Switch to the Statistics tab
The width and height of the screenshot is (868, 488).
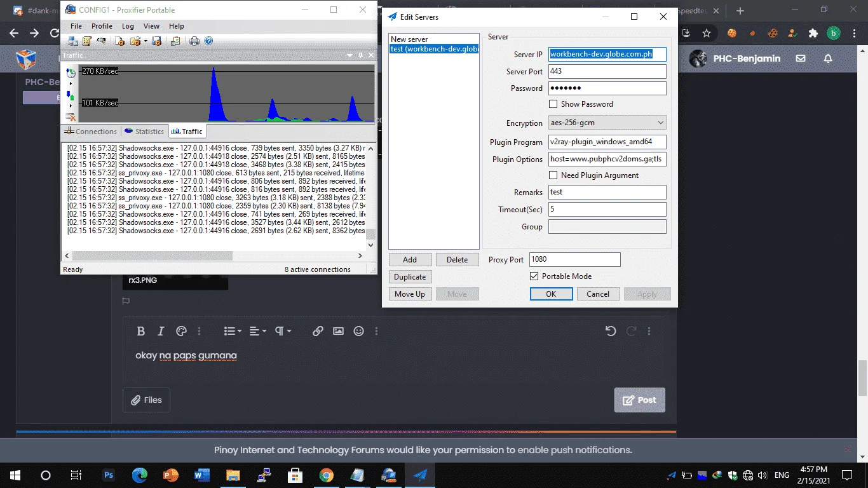click(144, 132)
